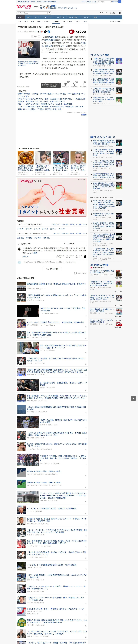Viewport: 138px width, 644px height.
Task: Select the ライブ tab in dark navigation bar
Action: [37, 17]
